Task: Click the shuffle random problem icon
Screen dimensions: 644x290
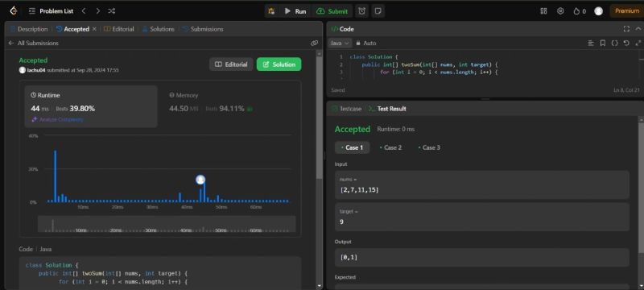Action: coord(111,11)
